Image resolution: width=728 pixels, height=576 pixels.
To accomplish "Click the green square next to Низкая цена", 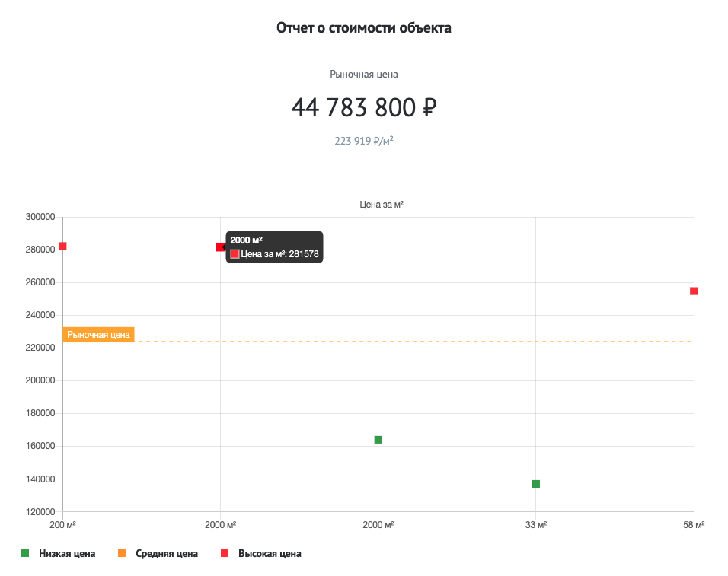I will [25, 554].
